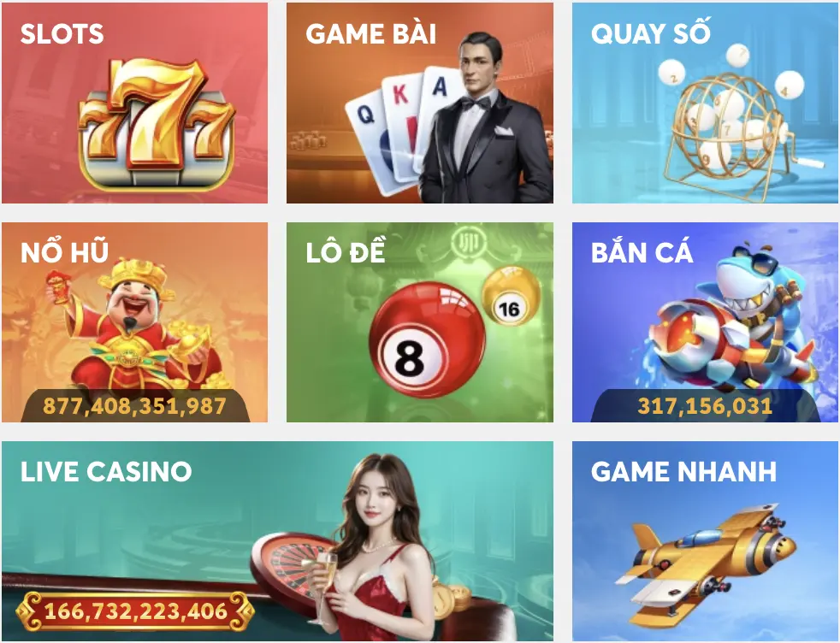
Task: Click the 317,156,031 jackpot counter
Action: click(x=705, y=406)
